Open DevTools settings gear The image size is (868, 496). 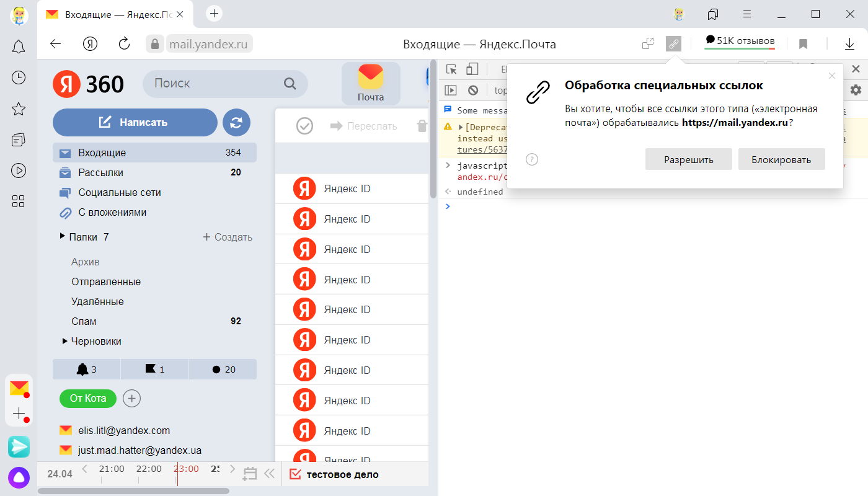pos(856,90)
